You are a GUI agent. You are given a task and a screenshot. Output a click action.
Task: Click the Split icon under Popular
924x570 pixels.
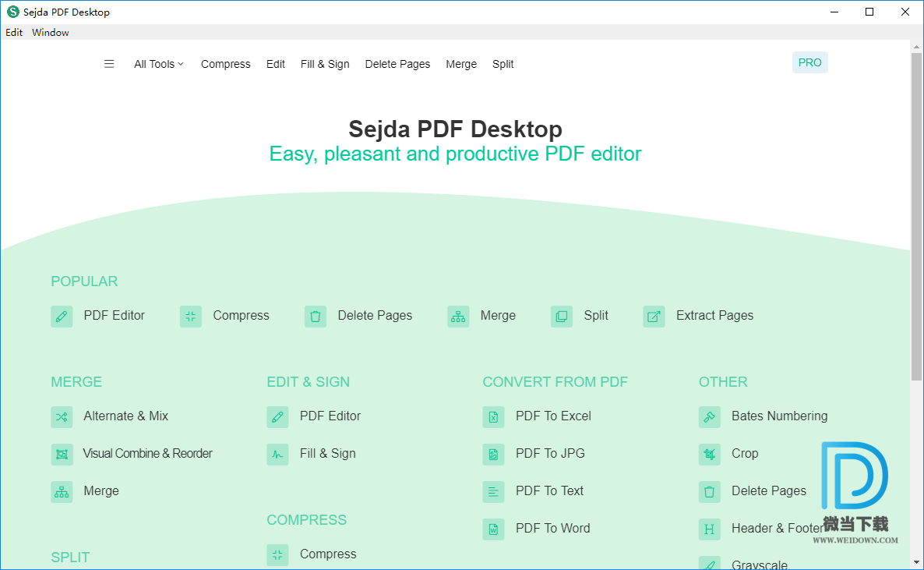point(562,317)
